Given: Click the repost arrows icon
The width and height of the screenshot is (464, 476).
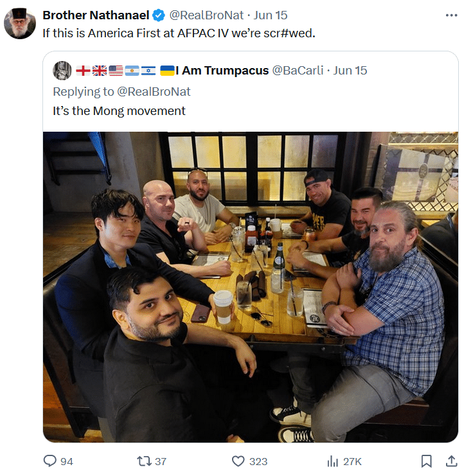Looking at the screenshot, I should 143,461.
